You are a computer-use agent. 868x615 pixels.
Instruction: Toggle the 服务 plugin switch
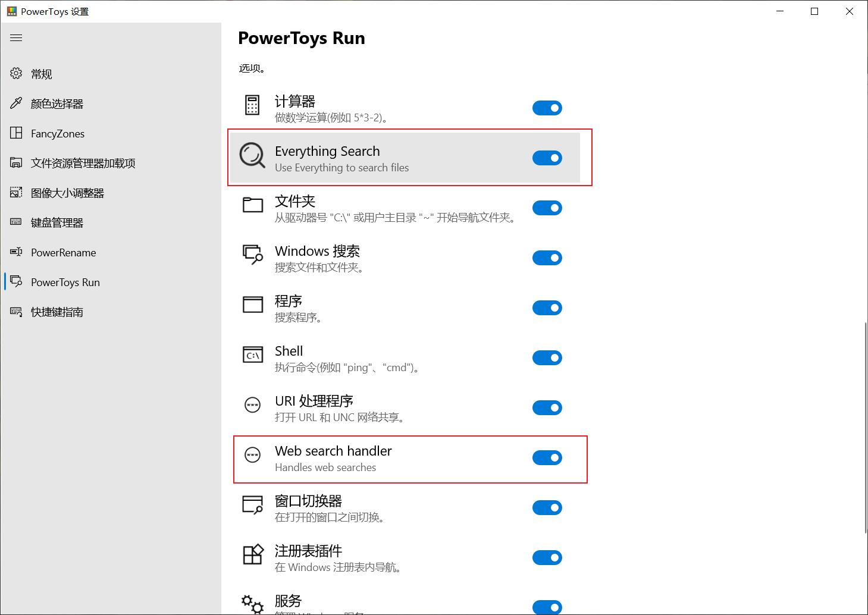click(547, 607)
